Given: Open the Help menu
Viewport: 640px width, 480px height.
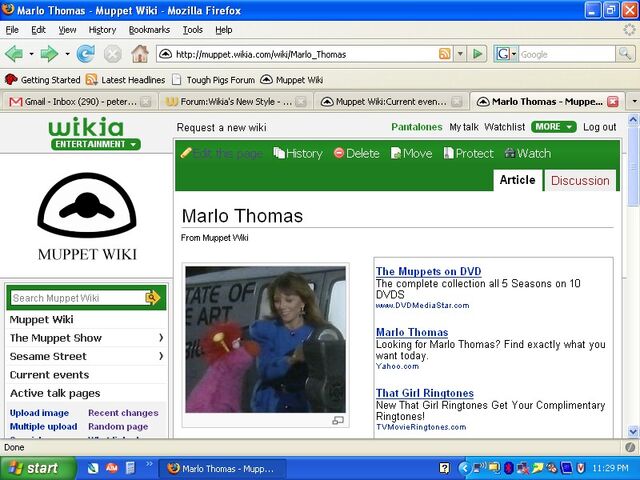Looking at the screenshot, I should point(224,30).
